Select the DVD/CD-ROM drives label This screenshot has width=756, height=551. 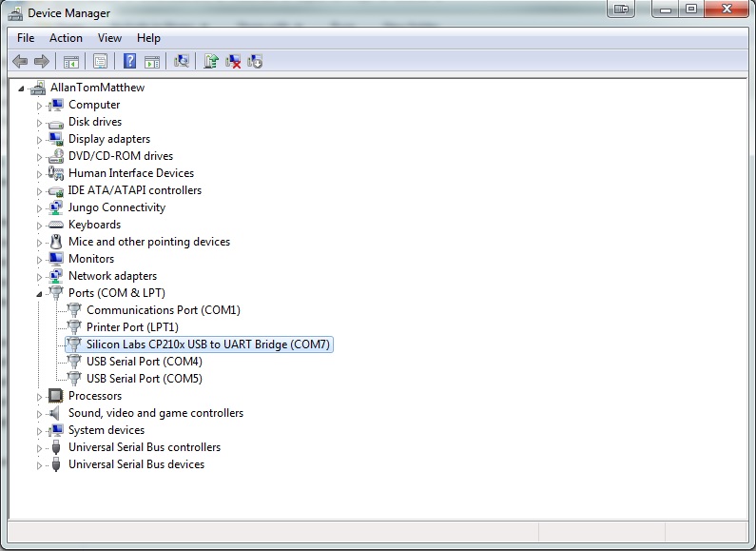point(121,156)
